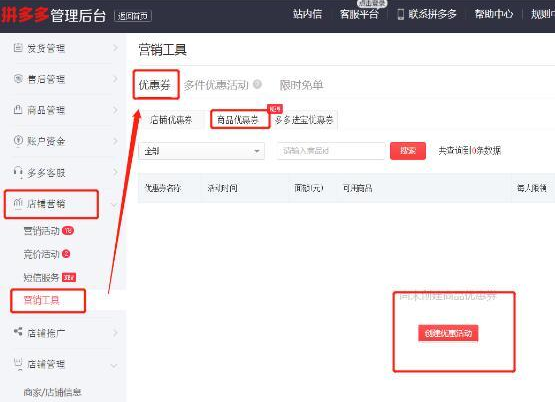Screen dimensions: 555x402
Task: Switch to the 多件优惠活动 tab
Action: 216,85
